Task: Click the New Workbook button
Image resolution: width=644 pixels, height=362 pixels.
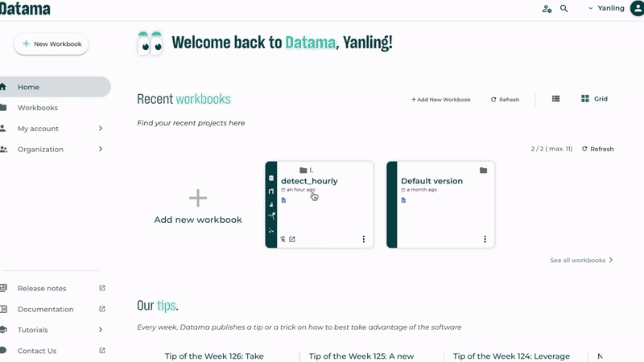Action: tap(52, 44)
